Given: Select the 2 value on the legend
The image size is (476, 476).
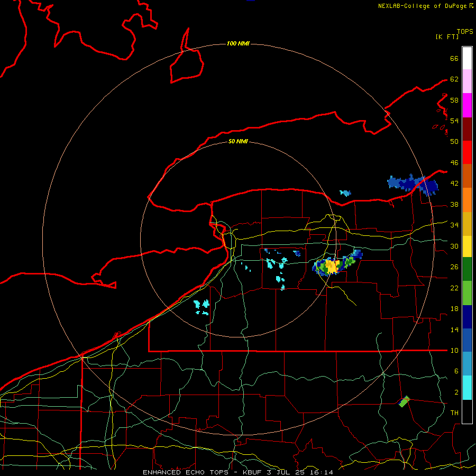Looking at the screenshot, I should [456, 392].
